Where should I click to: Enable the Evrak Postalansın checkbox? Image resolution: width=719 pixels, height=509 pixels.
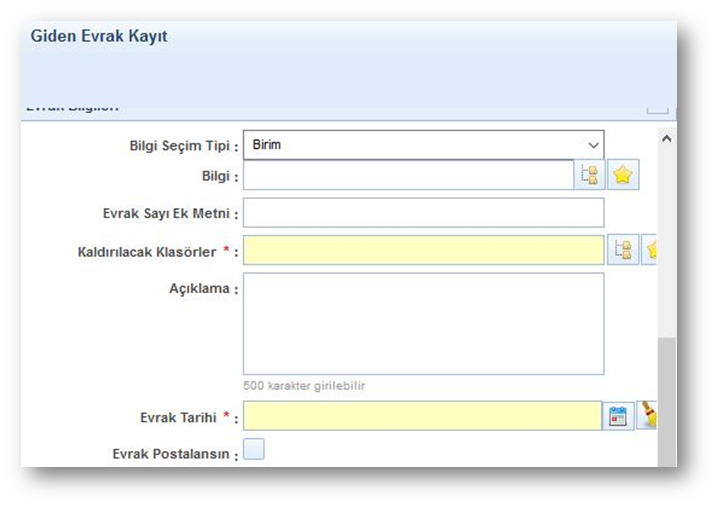[254, 450]
